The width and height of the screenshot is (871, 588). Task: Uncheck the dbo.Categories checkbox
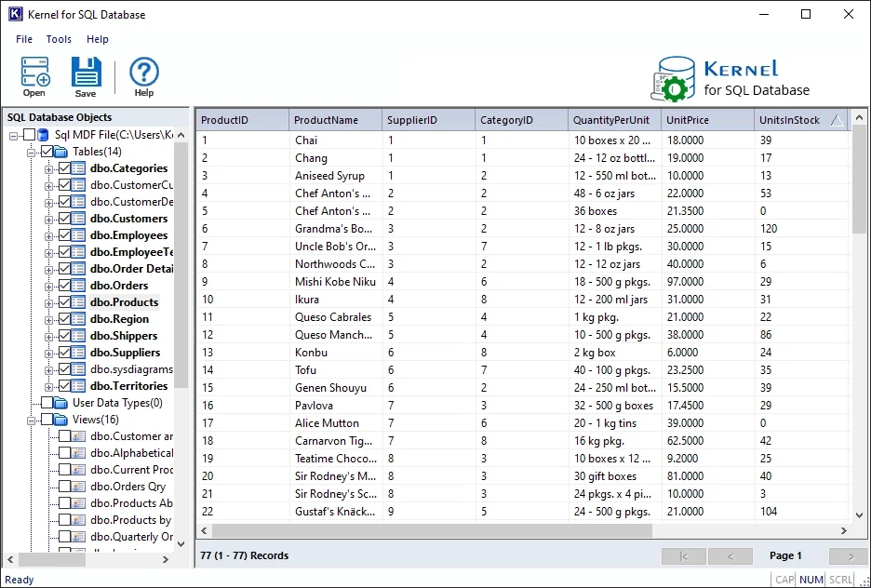[x=64, y=168]
